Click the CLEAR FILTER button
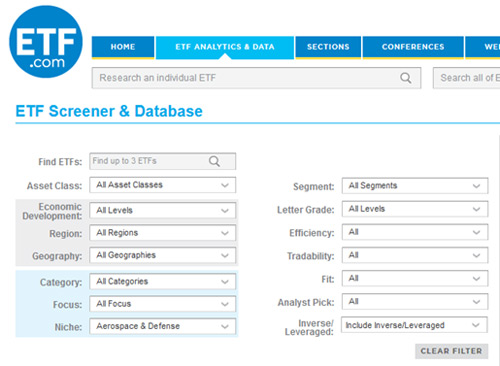This screenshot has height=366, width=500. click(x=451, y=351)
